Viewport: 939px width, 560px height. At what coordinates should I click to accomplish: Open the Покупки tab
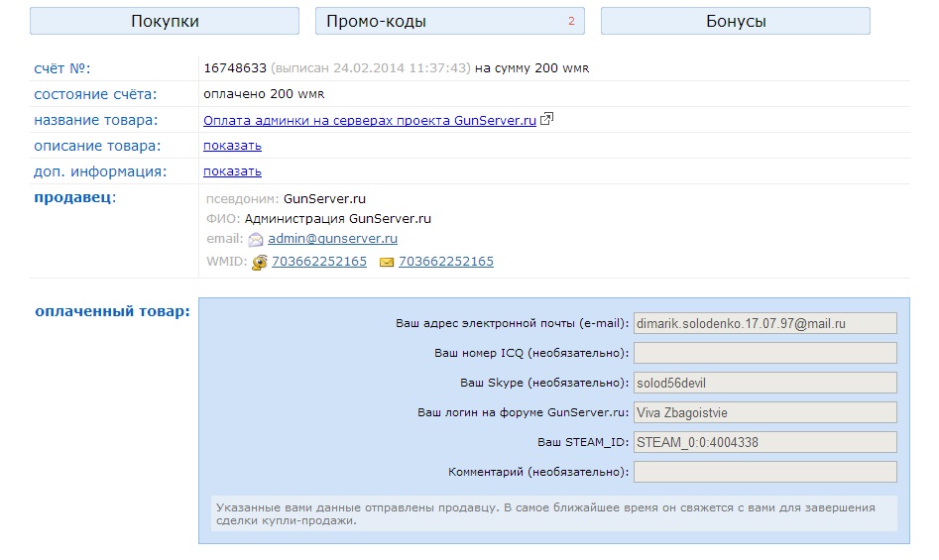pyautogui.click(x=165, y=21)
